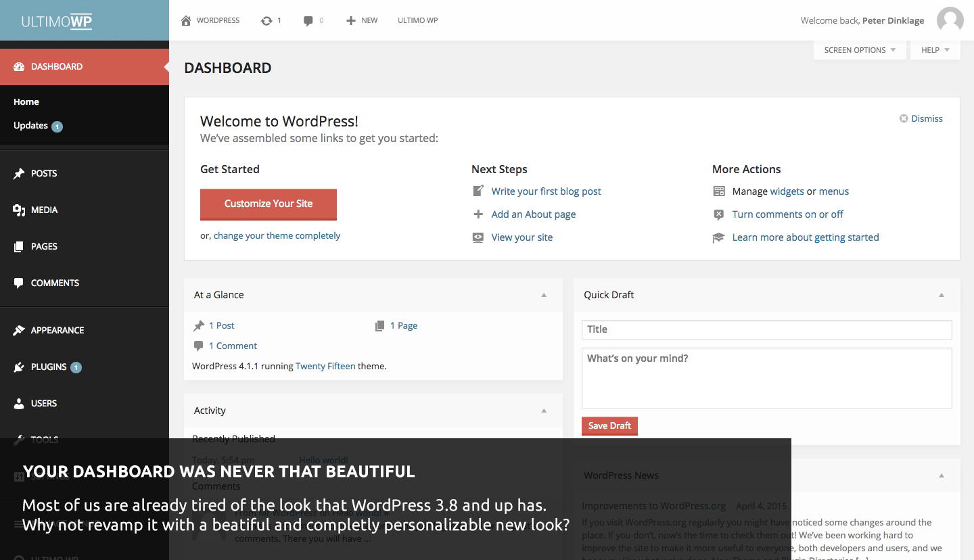Click the pages icon beside 1 Page
The height and width of the screenshot is (560, 974).
point(380,326)
